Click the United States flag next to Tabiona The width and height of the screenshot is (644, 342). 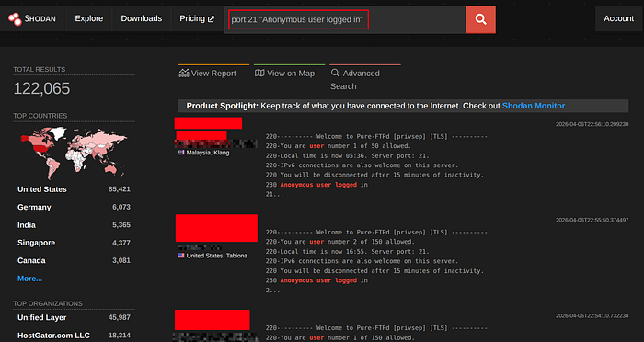[x=181, y=256]
